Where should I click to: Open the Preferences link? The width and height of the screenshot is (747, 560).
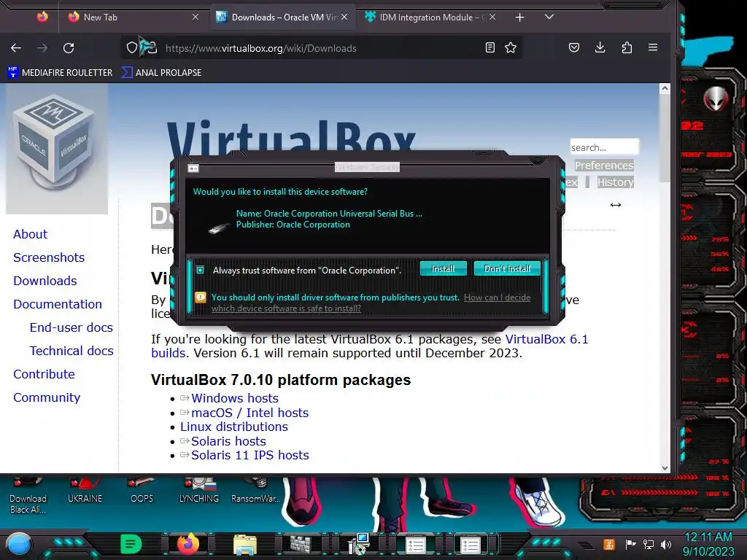click(604, 166)
